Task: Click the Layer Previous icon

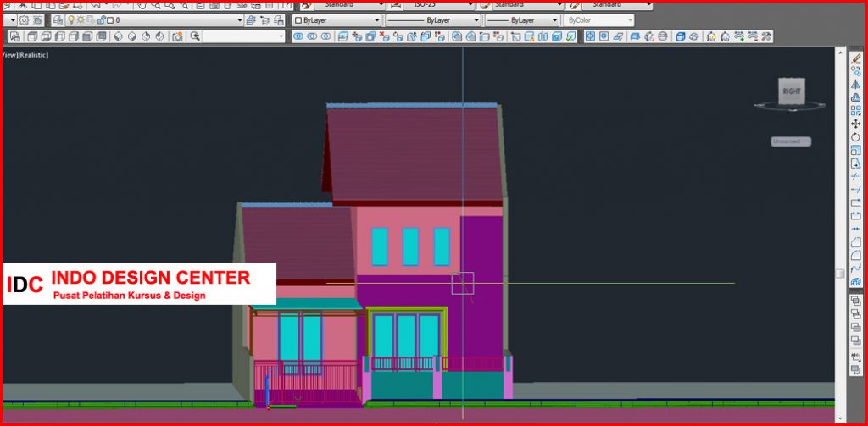Action: 264,20
